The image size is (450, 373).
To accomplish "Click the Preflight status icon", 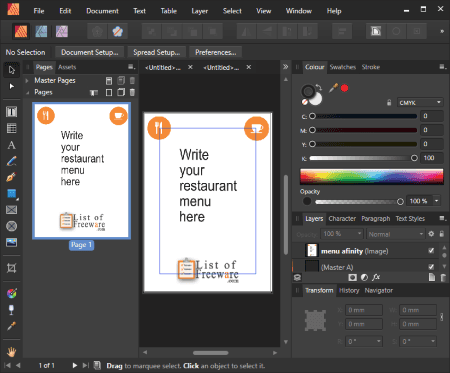I will (97, 365).
